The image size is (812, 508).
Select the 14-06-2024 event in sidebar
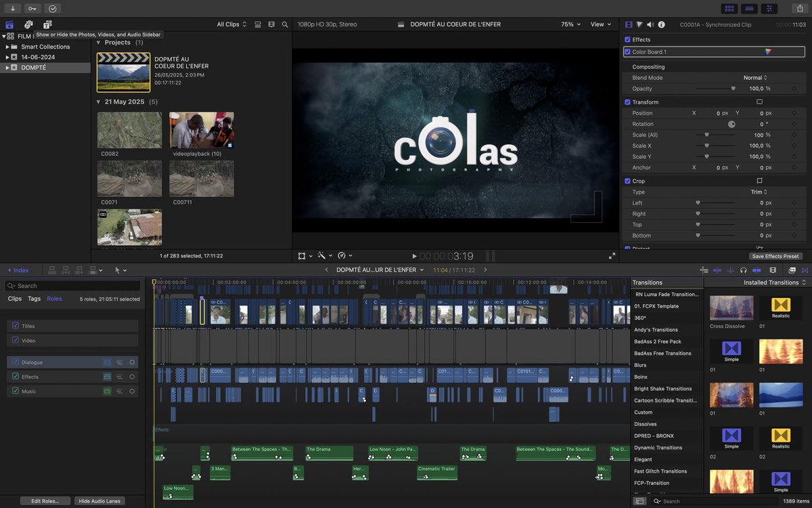(38, 57)
